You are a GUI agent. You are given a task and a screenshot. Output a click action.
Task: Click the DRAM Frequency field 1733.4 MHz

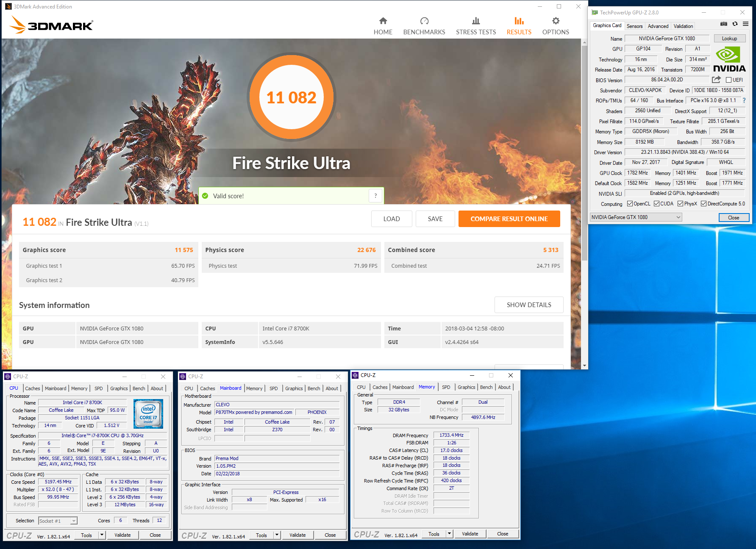coord(451,435)
